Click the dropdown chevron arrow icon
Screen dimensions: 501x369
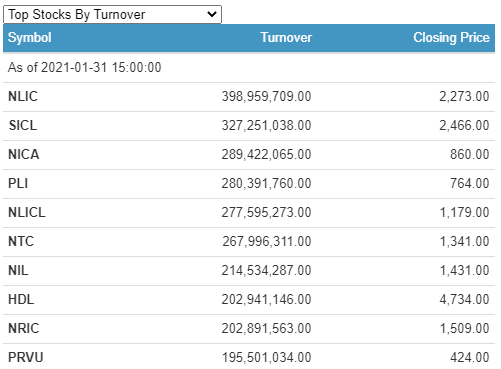pyautogui.click(x=212, y=14)
